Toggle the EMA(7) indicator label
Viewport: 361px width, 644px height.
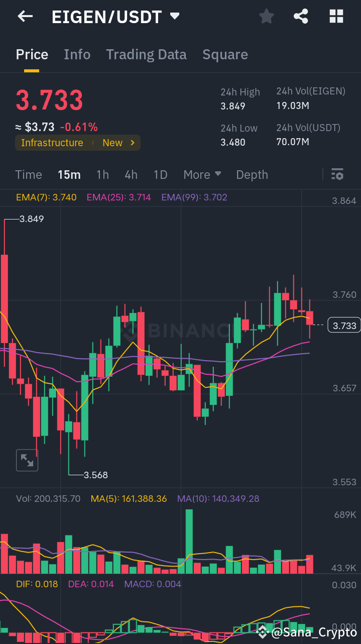[46, 197]
